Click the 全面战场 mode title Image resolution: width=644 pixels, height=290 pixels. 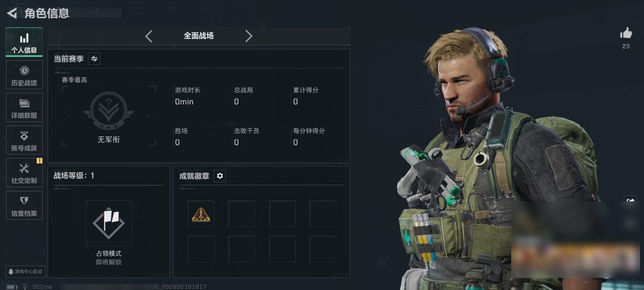point(199,36)
